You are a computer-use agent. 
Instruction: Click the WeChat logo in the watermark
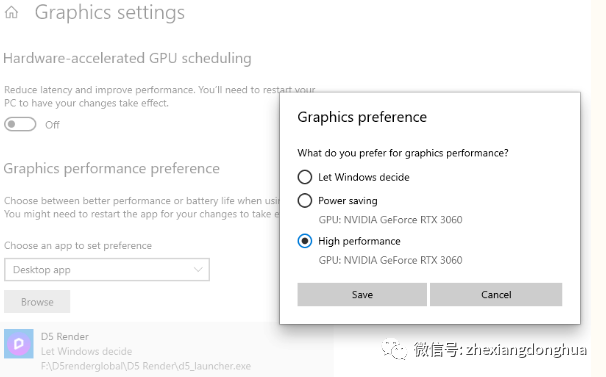(x=394, y=349)
